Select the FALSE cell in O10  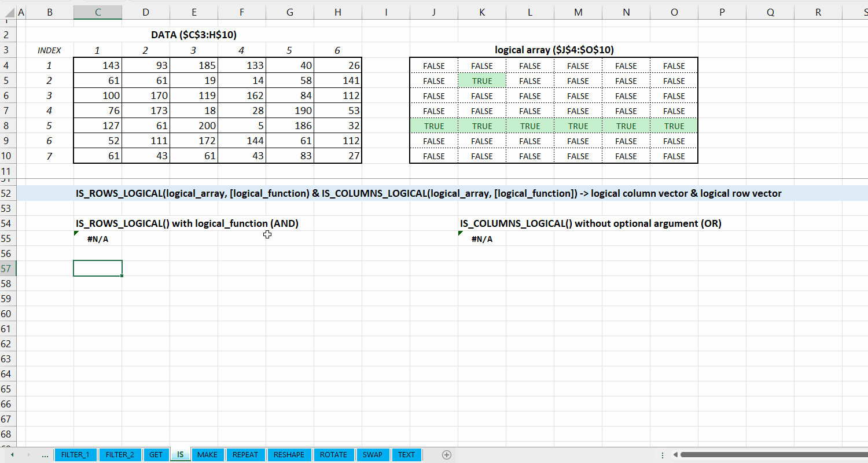click(x=674, y=156)
